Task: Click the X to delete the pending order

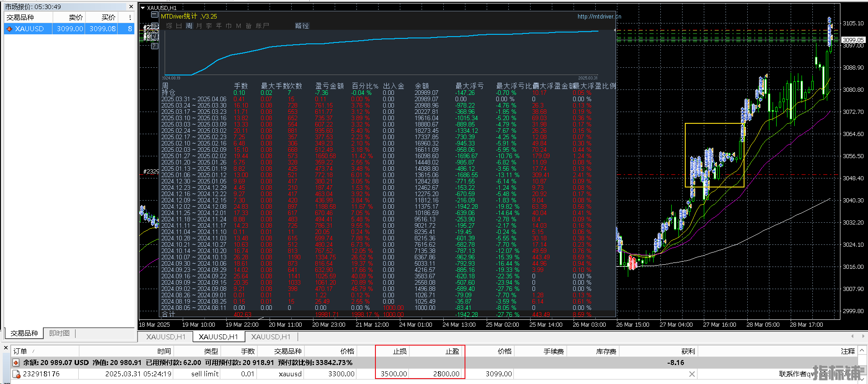Action: pyautogui.click(x=692, y=374)
